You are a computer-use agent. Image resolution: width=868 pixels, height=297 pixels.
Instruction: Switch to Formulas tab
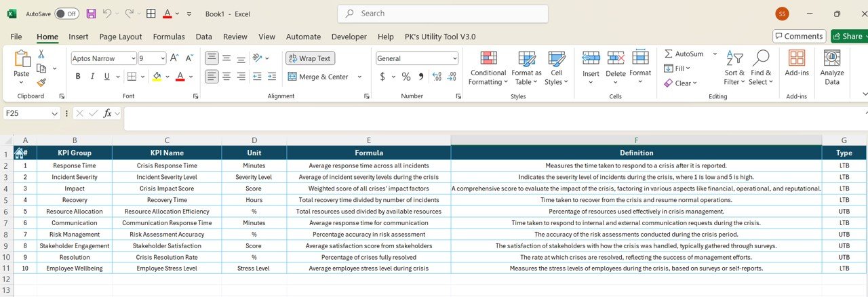169,37
